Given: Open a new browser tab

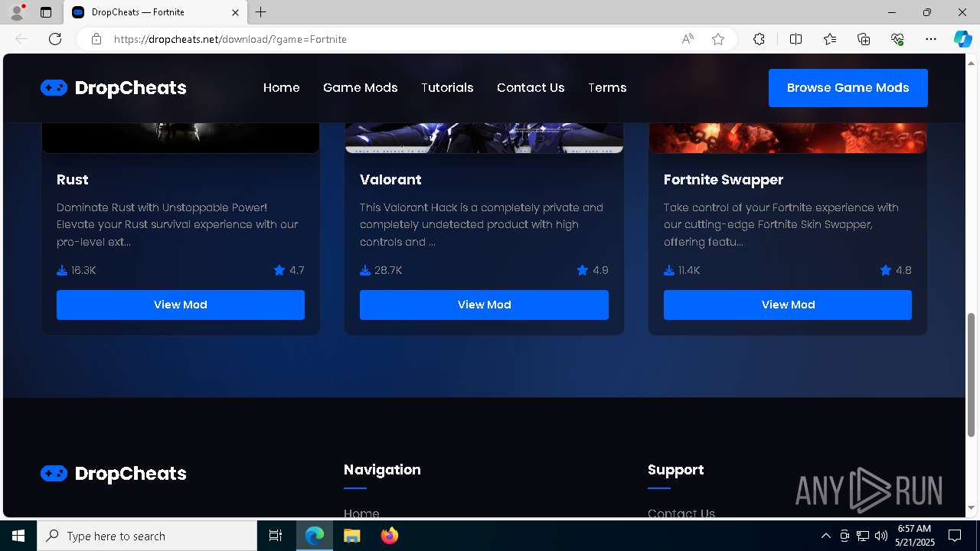Looking at the screenshot, I should point(261,12).
